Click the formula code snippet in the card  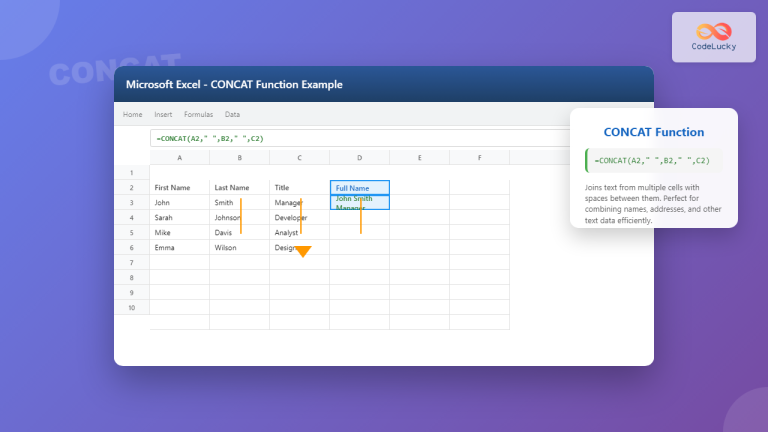654,161
